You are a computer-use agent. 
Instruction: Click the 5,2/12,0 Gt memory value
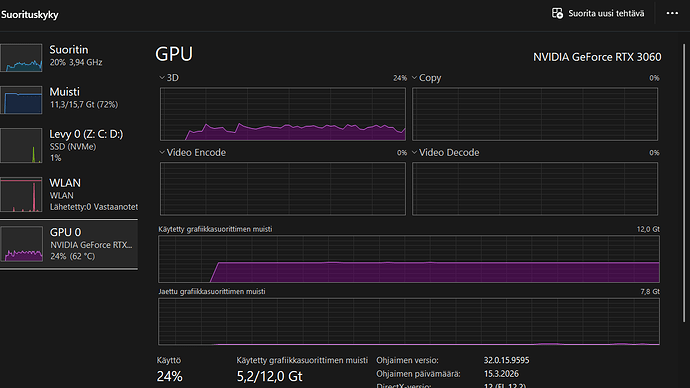[269, 377]
